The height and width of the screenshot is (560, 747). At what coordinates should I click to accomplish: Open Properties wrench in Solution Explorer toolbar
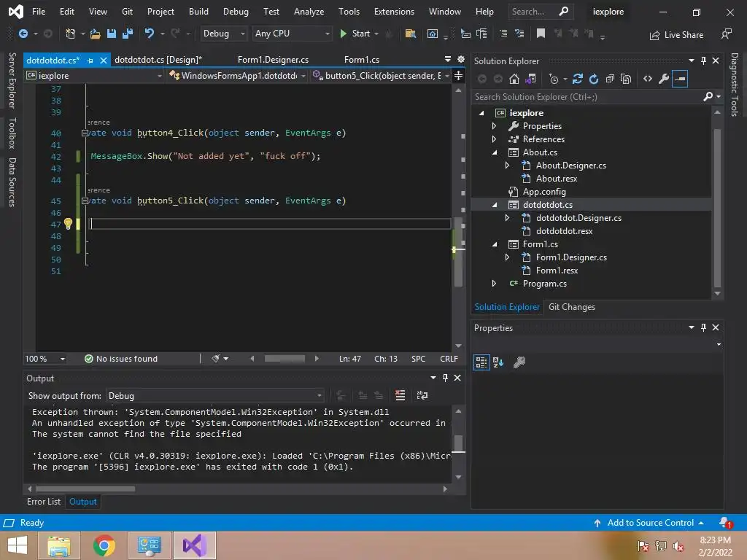(x=664, y=79)
